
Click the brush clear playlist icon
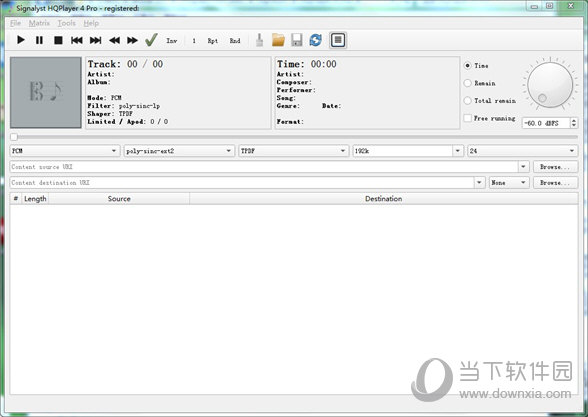tap(259, 40)
